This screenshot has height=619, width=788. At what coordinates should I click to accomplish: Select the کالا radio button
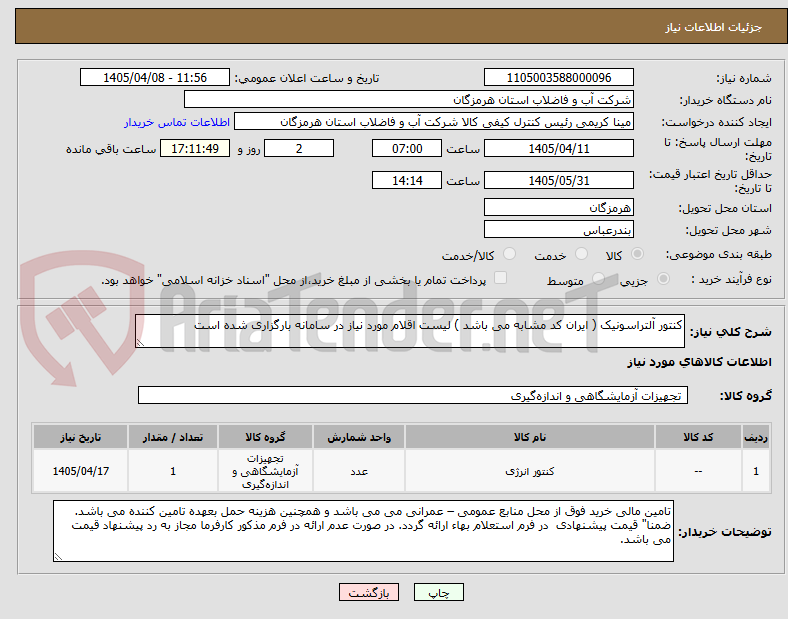click(637, 254)
